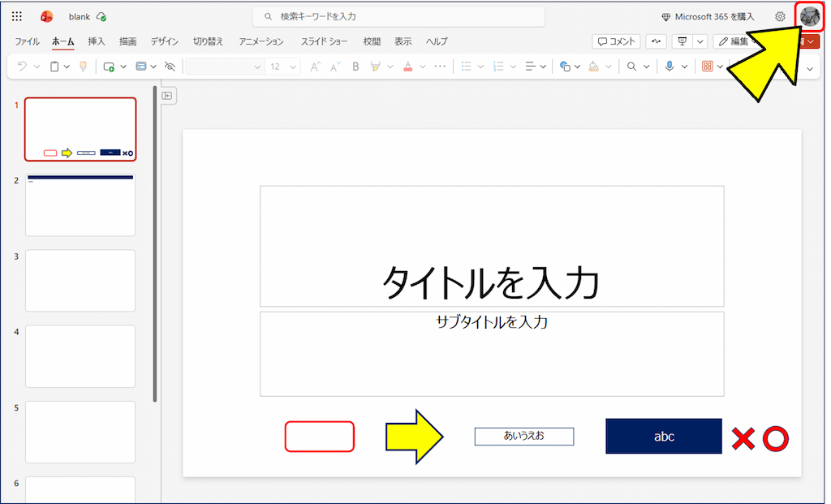831x504 pixels.
Task: Toggle numbered list formatting
Action: (497, 67)
